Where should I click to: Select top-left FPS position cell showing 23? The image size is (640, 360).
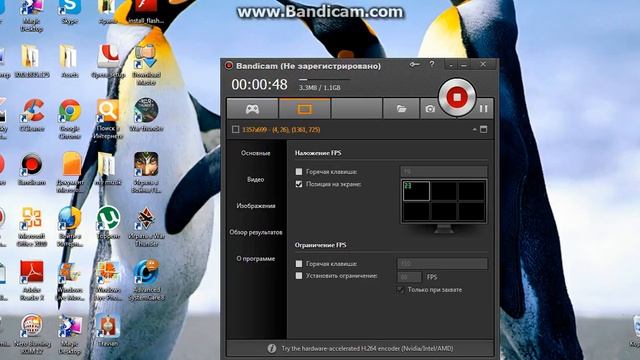(416, 191)
